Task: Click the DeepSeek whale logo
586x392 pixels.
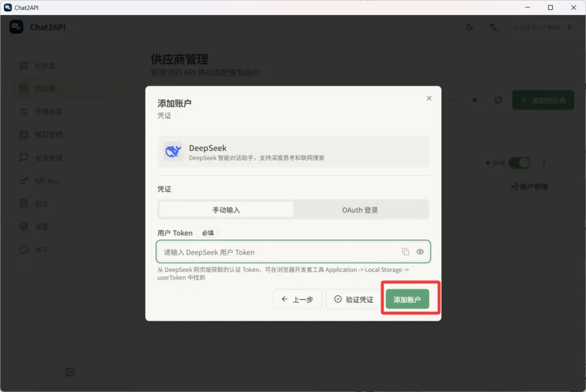Action: (173, 151)
